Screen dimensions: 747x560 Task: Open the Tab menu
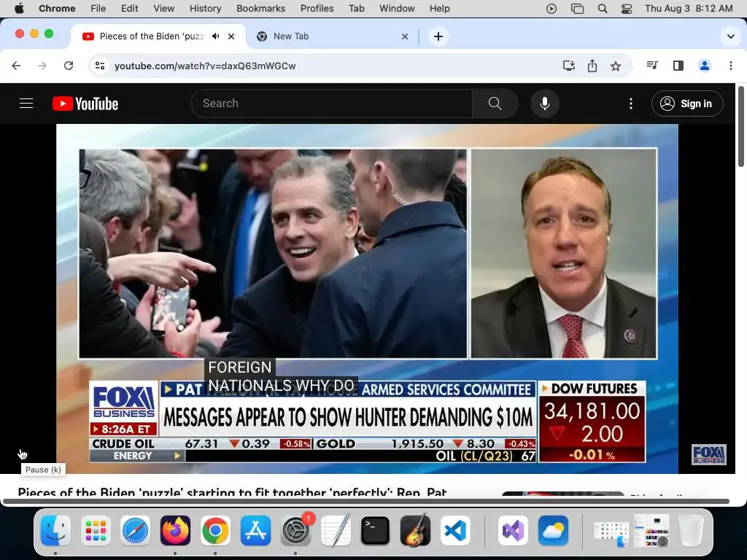(356, 9)
